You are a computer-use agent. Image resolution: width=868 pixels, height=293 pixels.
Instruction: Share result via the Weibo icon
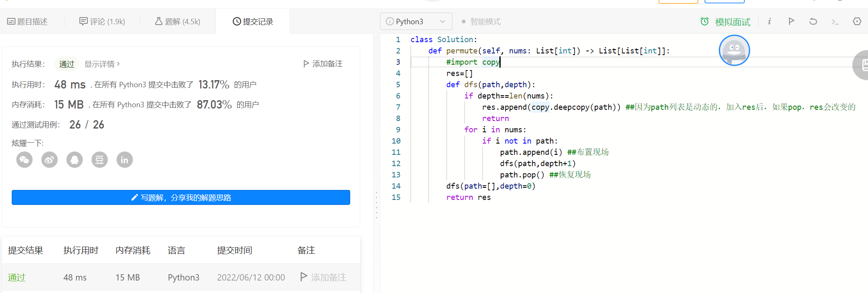tap(49, 160)
